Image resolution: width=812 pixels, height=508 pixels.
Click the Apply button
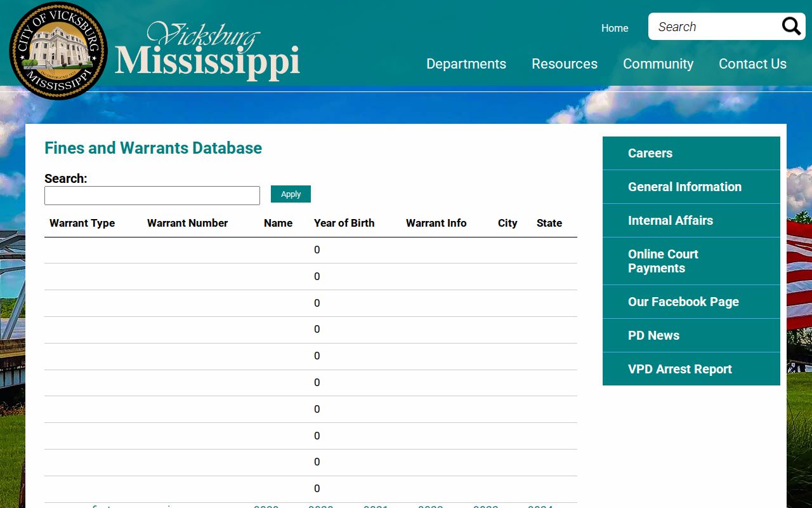(x=291, y=194)
